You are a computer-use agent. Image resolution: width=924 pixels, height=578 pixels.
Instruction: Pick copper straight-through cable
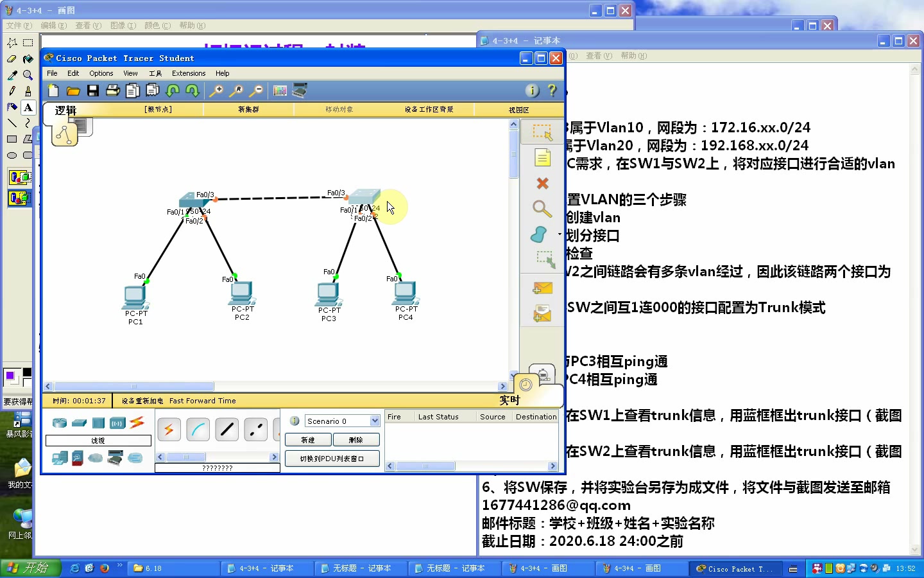tap(227, 430)
